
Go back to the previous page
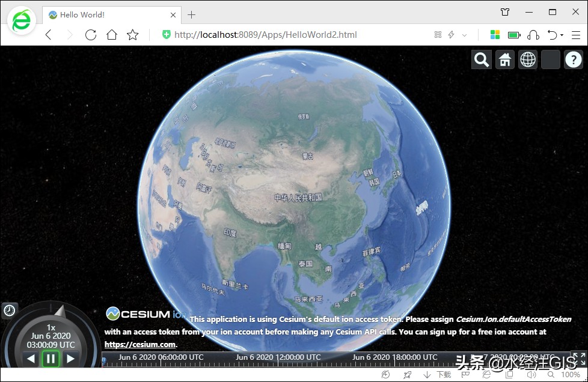(x=48, y=35)
